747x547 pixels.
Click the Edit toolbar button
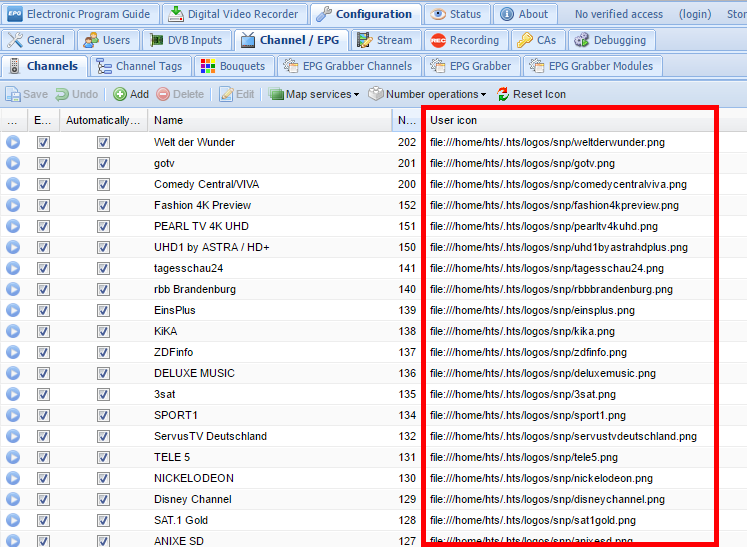coord(236,94)
